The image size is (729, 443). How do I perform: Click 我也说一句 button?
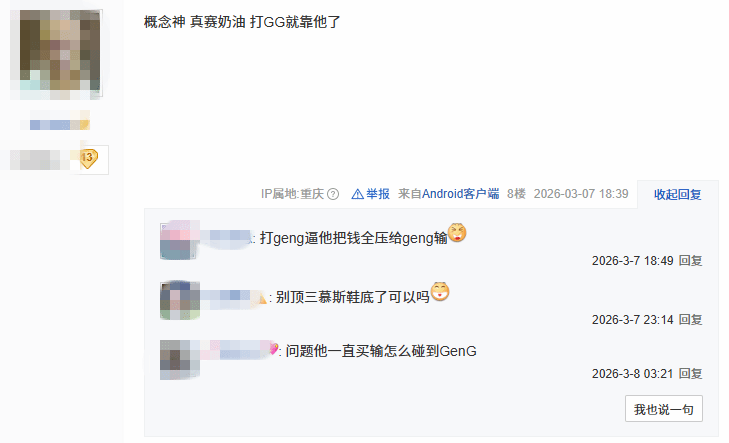coord(663,409)
